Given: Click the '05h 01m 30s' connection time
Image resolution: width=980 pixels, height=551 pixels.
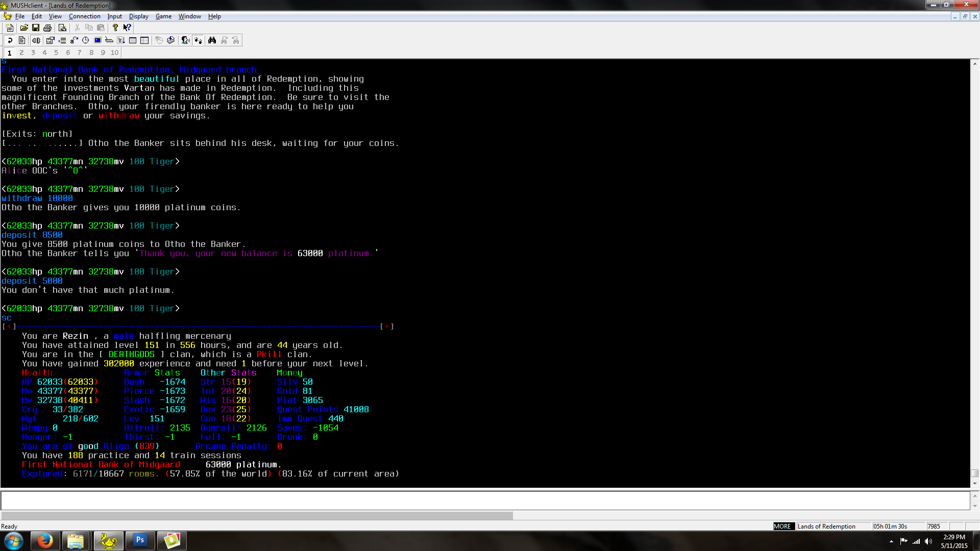Looking at the screenshot, I should click(890, 526).
